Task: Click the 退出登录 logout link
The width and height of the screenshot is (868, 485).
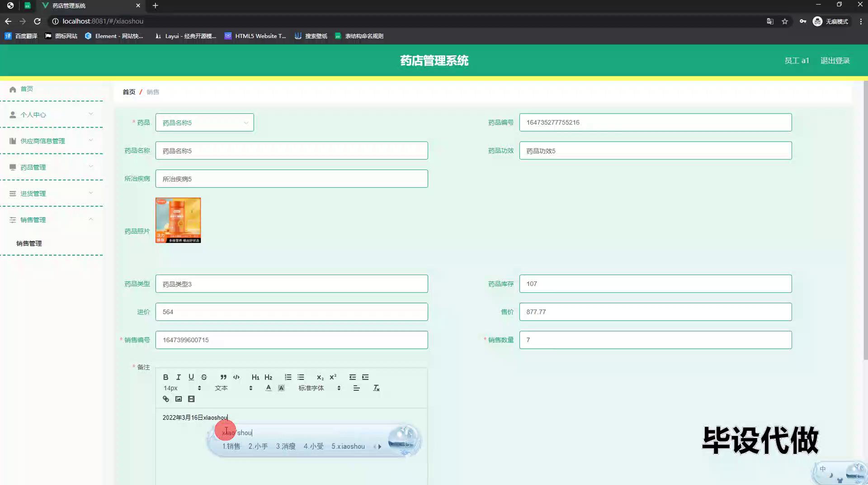Action: pos(835,61)
